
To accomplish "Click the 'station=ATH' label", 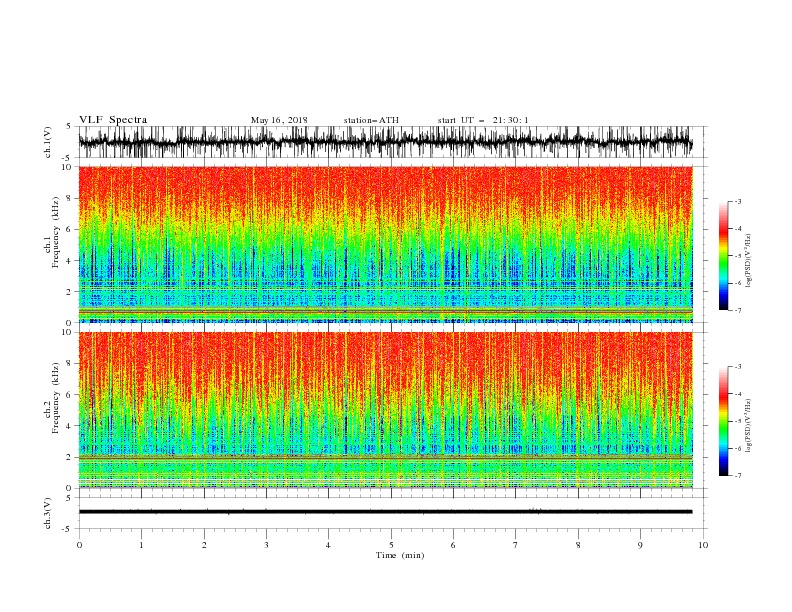I will coord(371,120).
